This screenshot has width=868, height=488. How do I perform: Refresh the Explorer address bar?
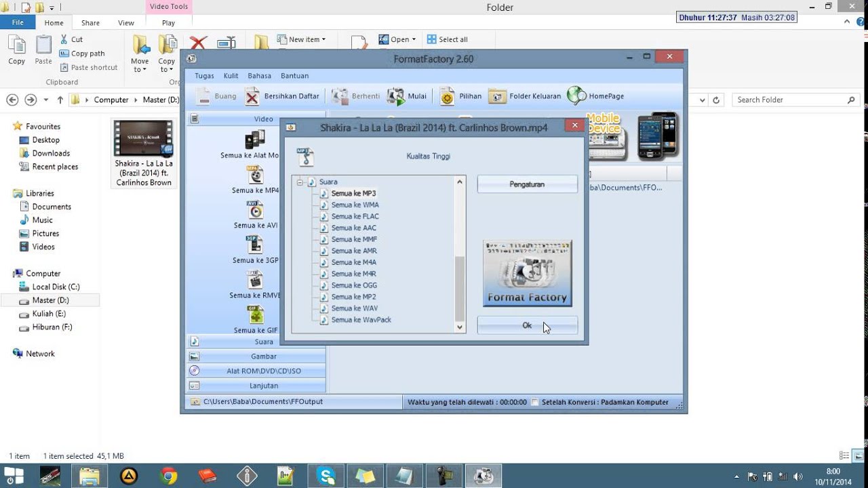pyautogui.click(x=716, y=100)
